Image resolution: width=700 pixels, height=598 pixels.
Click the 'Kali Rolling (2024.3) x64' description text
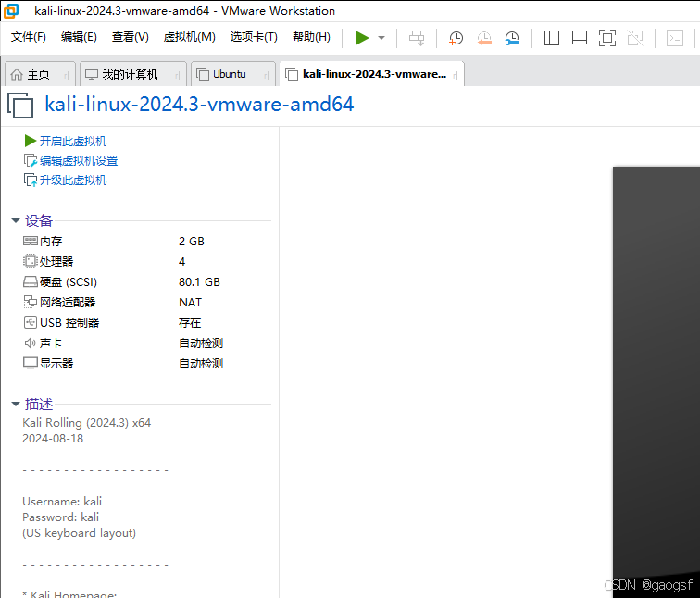coord(87,423)
